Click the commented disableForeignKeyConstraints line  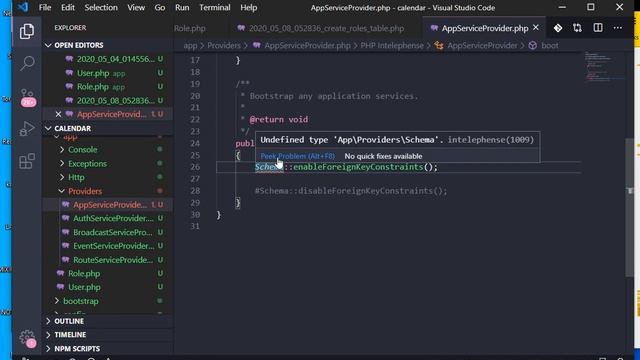click(x=351, y=191)
